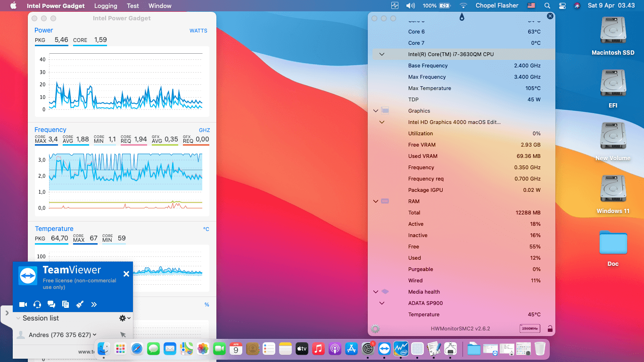
Task: Open the TeamViewer chat bubbles icon
Action: point(51,304)
